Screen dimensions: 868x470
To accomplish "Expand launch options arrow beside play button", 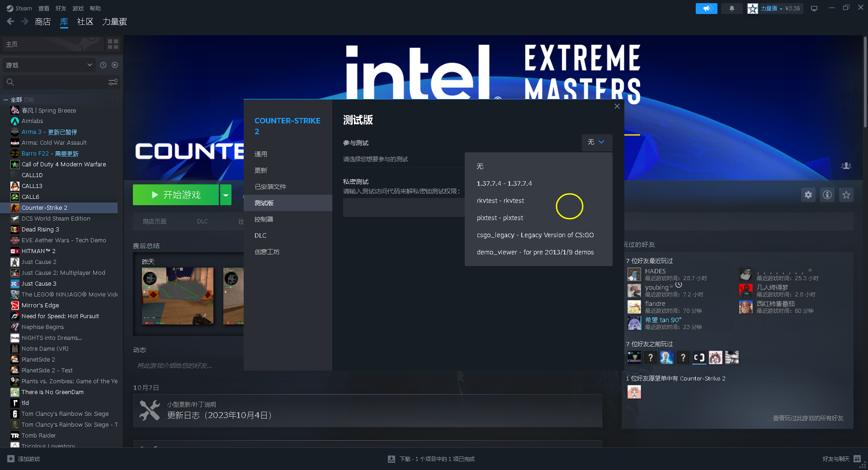I will (x=226, y=195).
